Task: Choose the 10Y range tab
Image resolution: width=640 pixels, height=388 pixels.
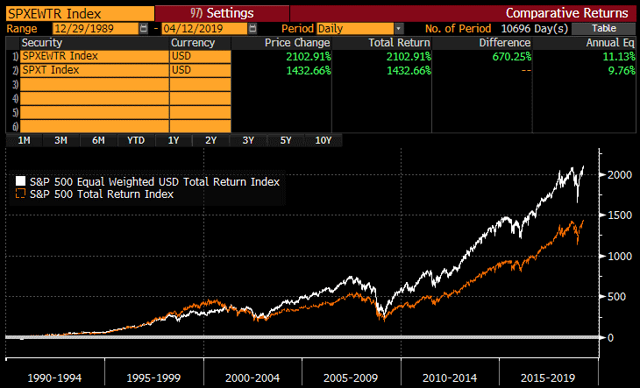Action: click(323, 140)
